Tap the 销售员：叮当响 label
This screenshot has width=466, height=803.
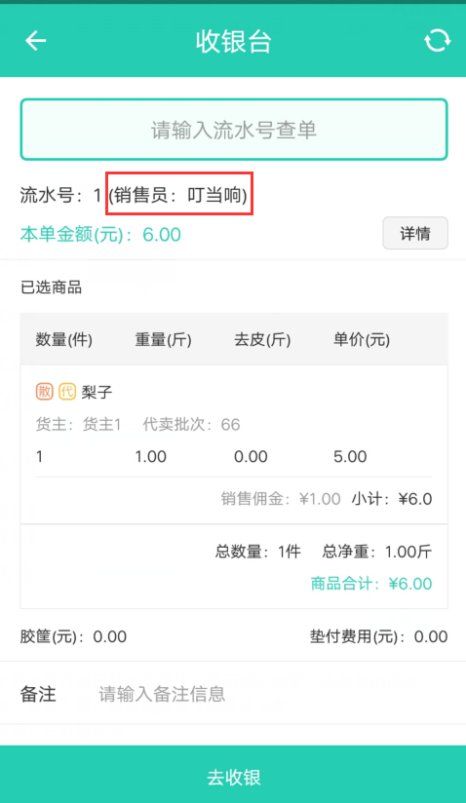[x=178, y=195]
